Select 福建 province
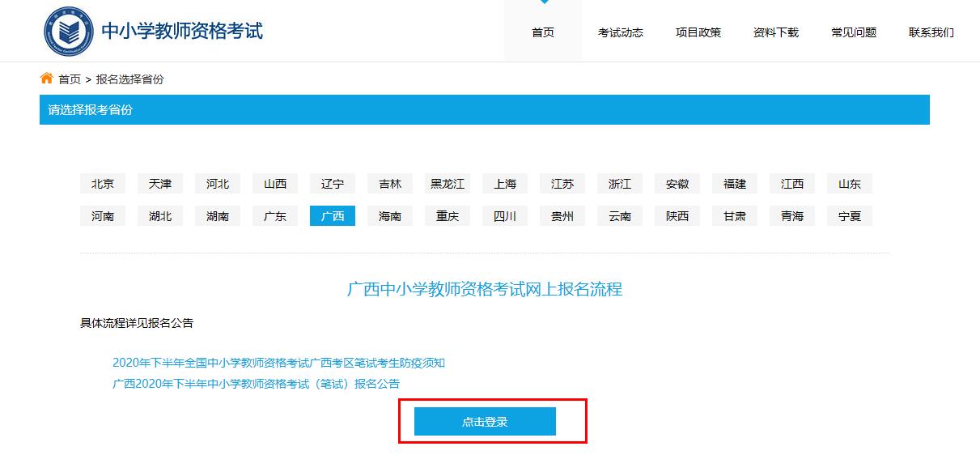 (735, 184)
